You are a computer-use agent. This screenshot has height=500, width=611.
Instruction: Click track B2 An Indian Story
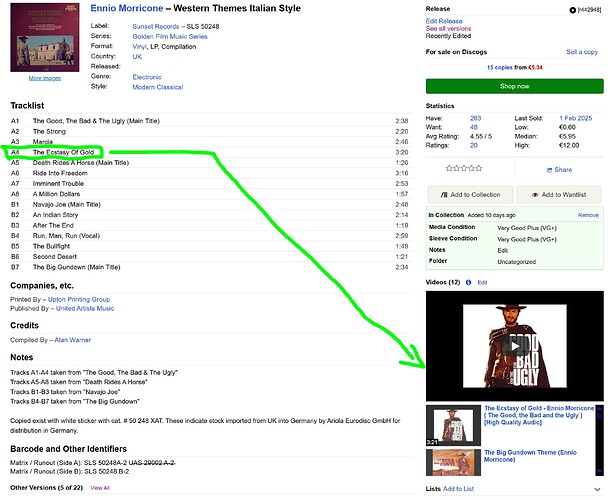tap(55, 215)
